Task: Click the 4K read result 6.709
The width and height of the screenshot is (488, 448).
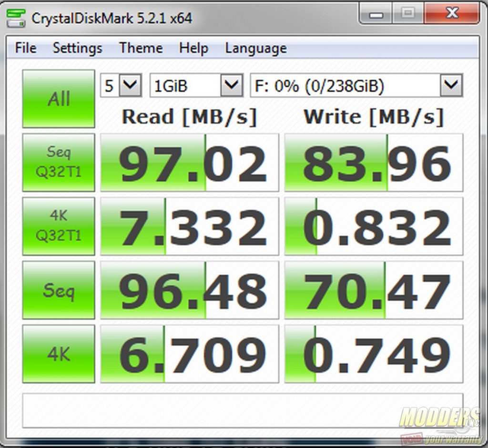Action: (190, 354)
